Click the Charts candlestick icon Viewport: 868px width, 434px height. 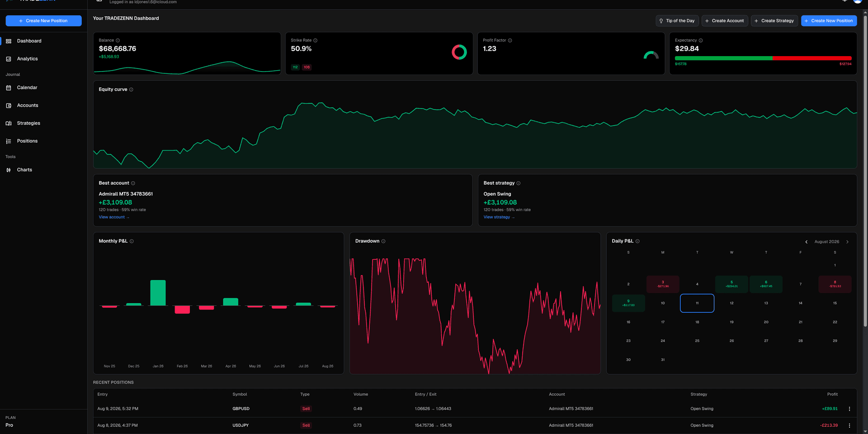tap(9, 170)
